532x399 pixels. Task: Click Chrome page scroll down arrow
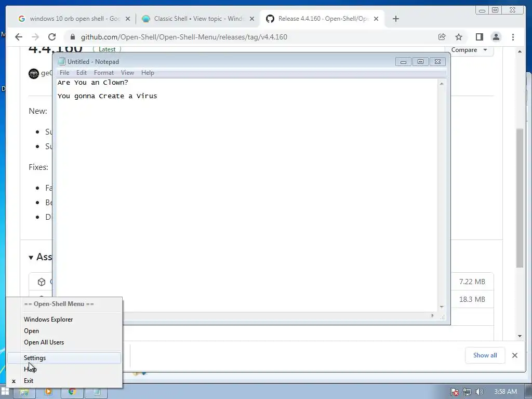pos(520,336)
